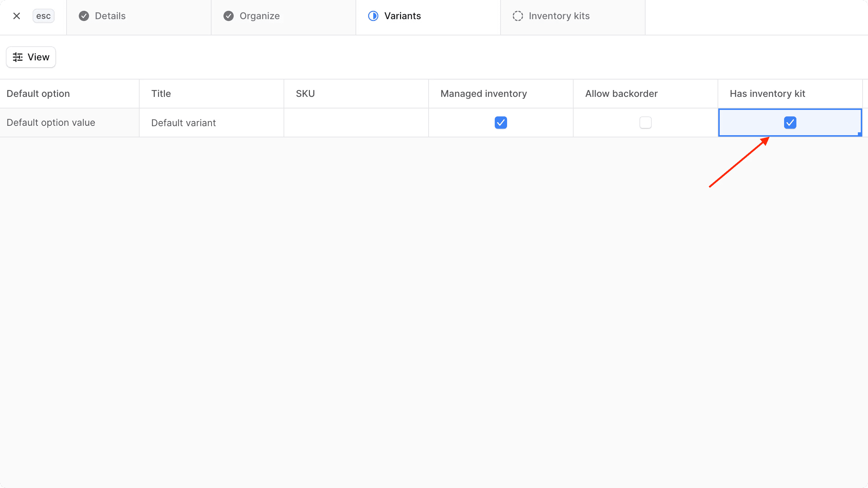
Task: Click the Variants in-progress circle icon
Action: 373,16
